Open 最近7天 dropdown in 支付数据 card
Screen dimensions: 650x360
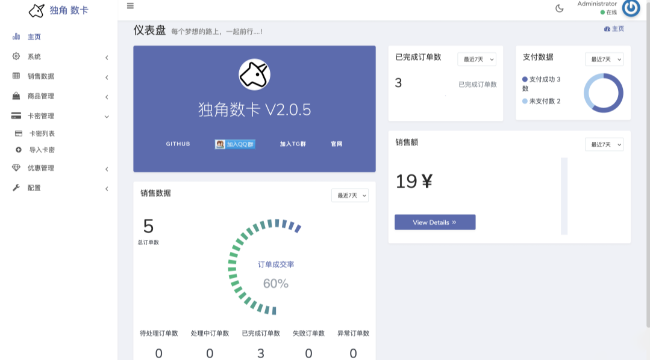click(x=604, y=59)
